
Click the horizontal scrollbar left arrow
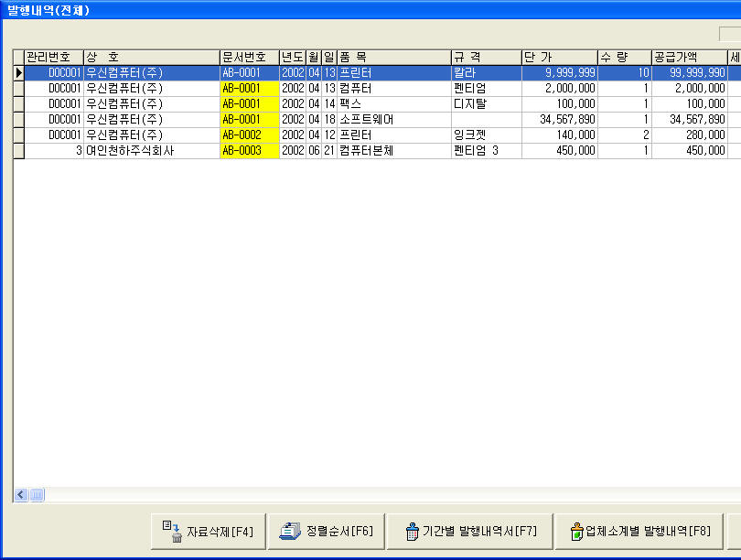point(21,495)
